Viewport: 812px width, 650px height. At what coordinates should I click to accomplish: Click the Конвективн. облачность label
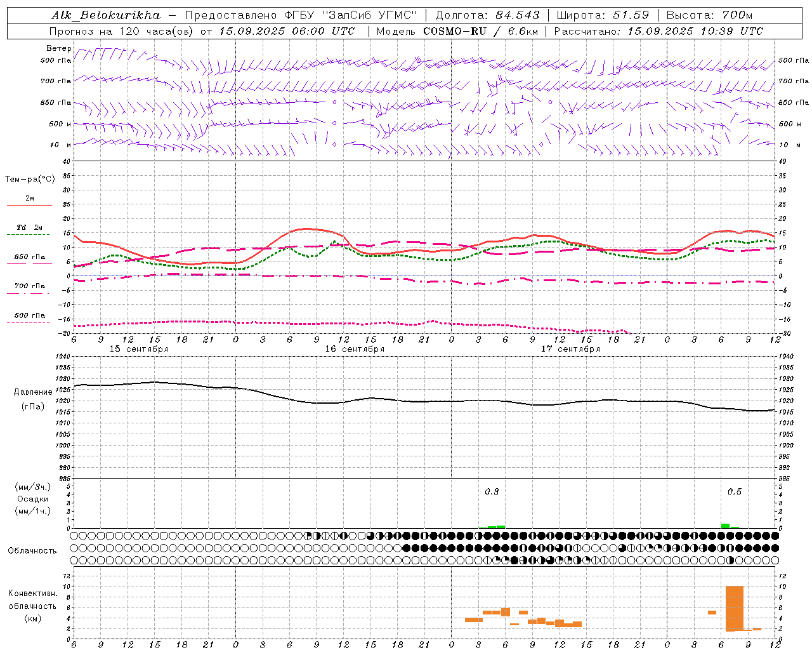click(32, 600)
